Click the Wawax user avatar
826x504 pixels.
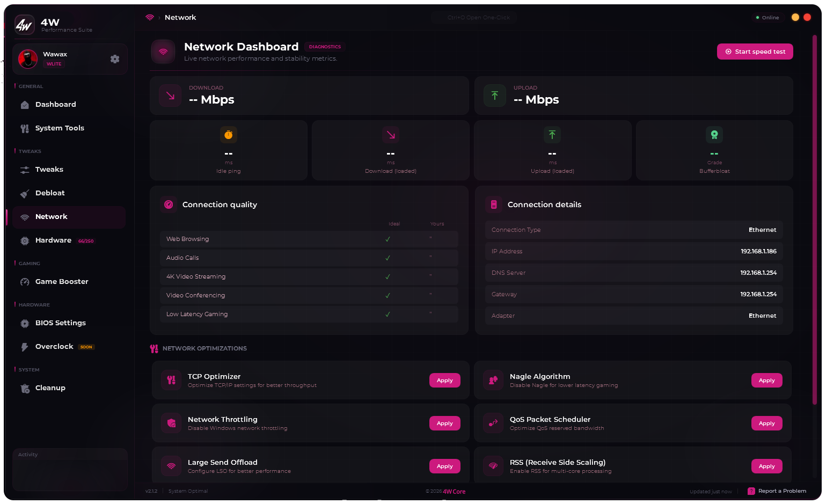point(28,59)
